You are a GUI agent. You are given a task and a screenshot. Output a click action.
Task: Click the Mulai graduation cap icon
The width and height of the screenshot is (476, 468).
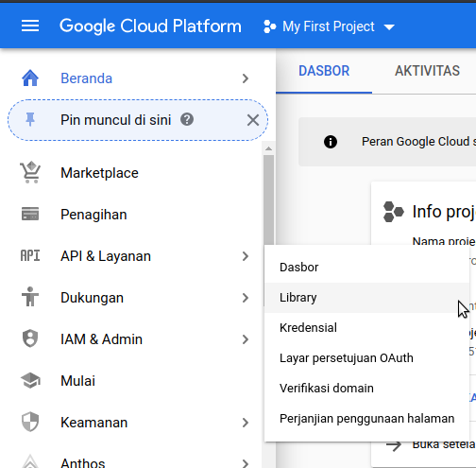click(x=30, y=380)
